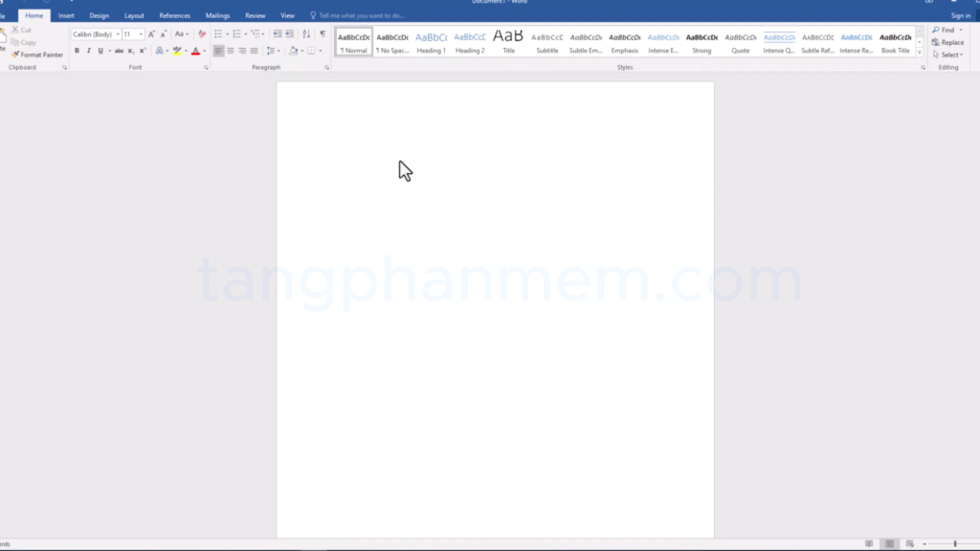
Task: Increase font size with Grow Font icon
Action: tap(151, 34)
